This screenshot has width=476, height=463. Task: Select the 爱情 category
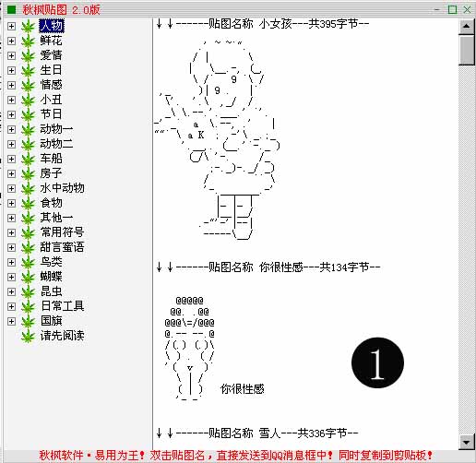point(51,55)
